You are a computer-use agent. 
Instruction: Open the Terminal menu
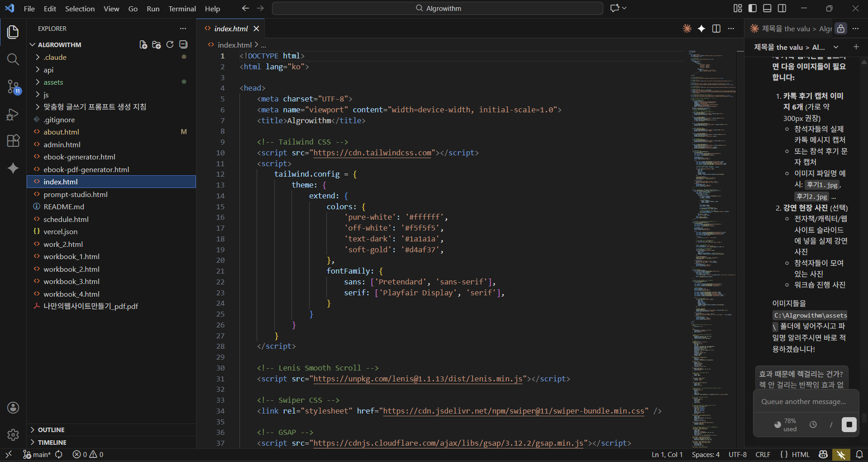pos(182,9)
